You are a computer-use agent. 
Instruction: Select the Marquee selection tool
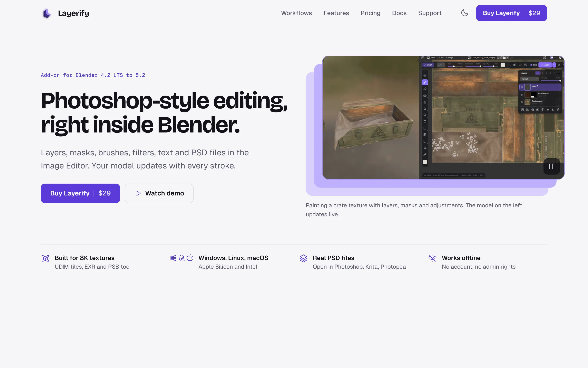pos(425,141)
